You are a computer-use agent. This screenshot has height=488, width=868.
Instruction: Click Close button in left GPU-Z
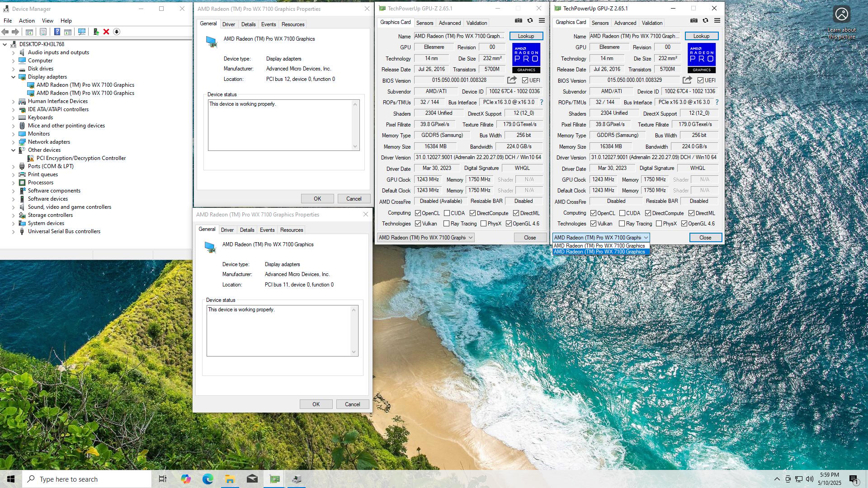[530, 238]
